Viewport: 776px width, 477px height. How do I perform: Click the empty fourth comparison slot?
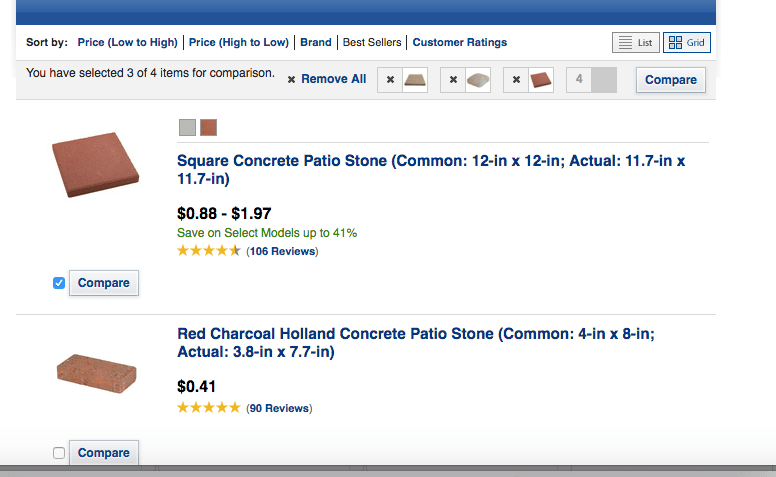pyautogui.click(x=591, y=80)
